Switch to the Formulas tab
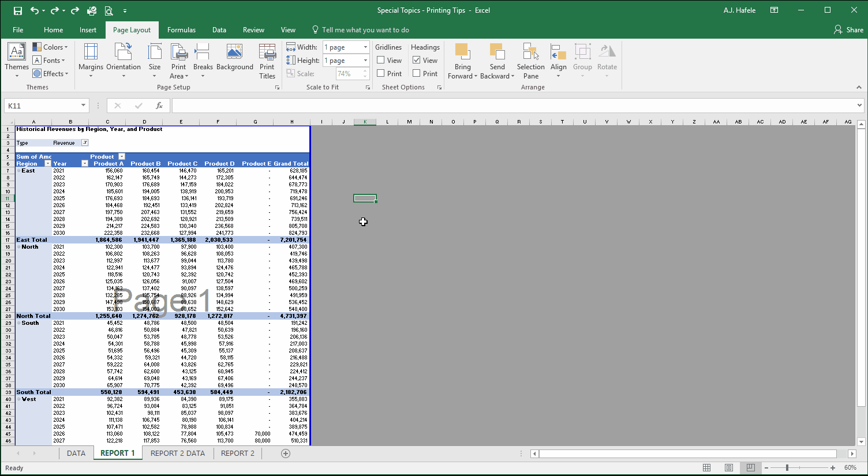This screenshot has width=868, height=476. pyautogui.click(x=181, y=30)
